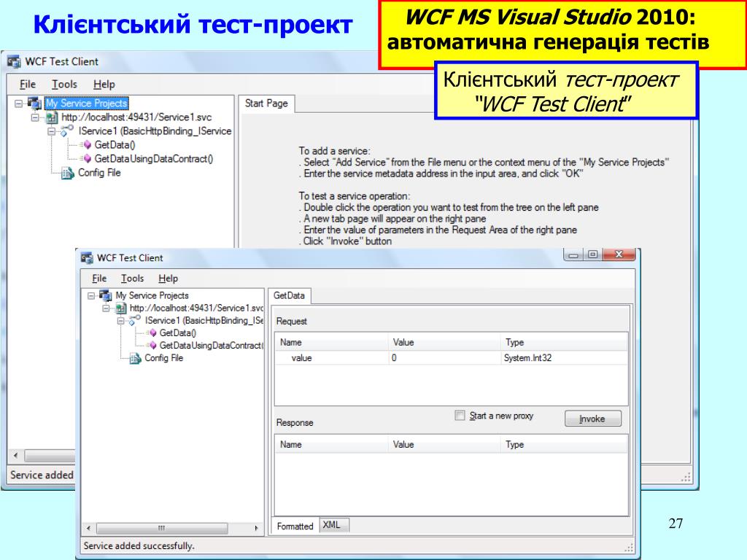Click the WCF Test Client icon in back window title bar

click(15, 62)
